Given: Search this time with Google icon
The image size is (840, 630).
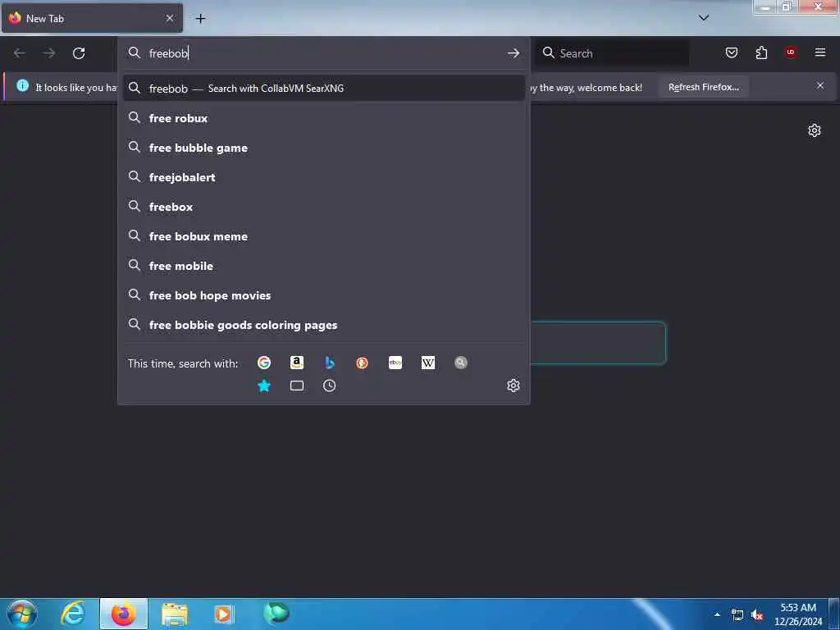Looking at the screenshot, I should tap(264, 363).
